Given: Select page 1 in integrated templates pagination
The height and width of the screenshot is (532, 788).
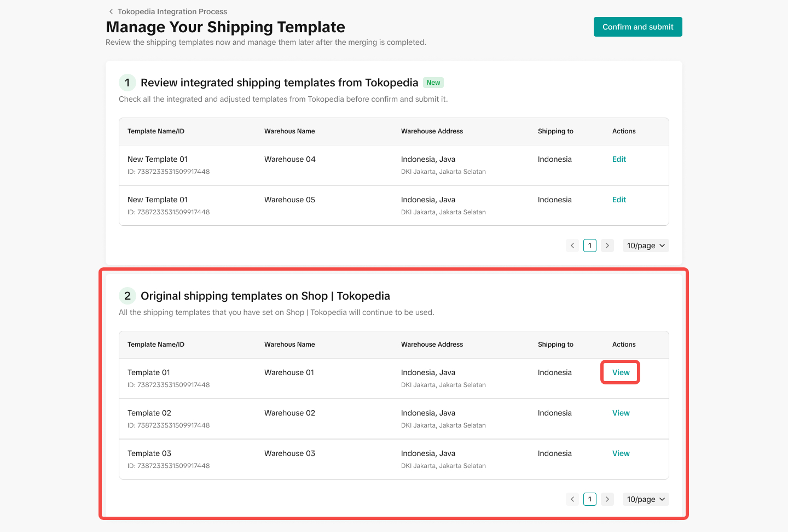Looking at the screenshot, I should tap(590, 245).
